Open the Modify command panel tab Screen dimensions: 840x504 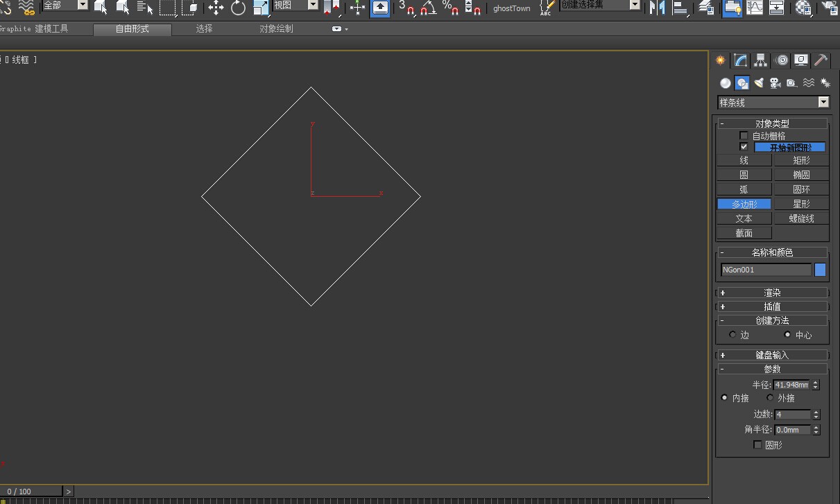[741, 60]
